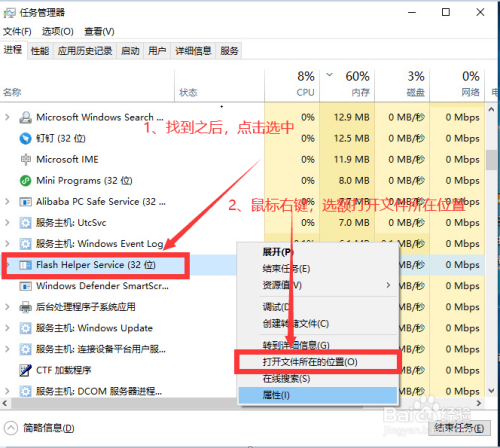Expand the 后台处理程序子系统应用 group
This screenshot has height=448, width=500.
click(x=7, y=307)
